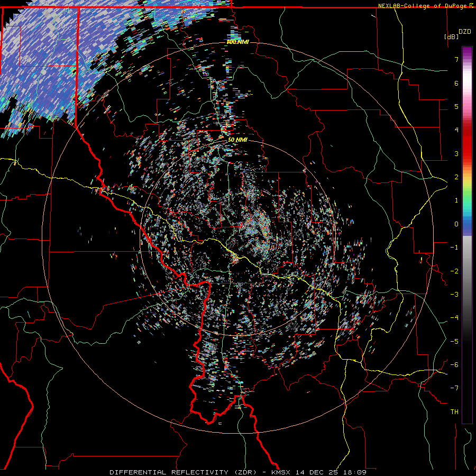
Task: Click the ZDR color scale bar
Action: tap(467, 235)
